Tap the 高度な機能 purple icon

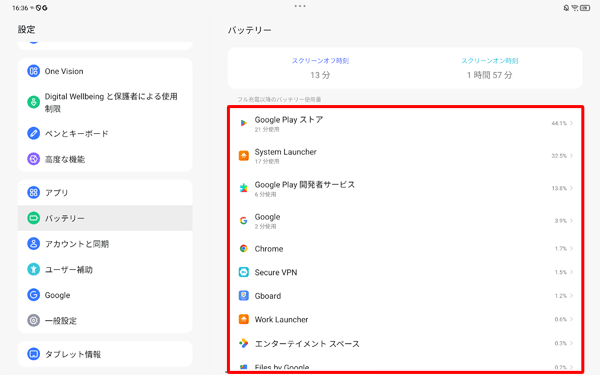coord(33,159)
